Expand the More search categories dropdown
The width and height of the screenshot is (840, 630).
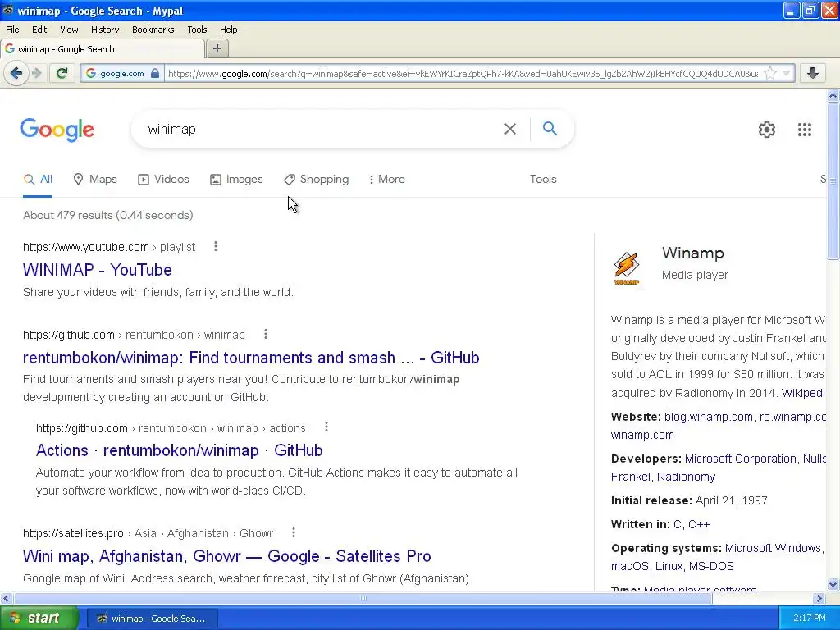tap(387, 179)
